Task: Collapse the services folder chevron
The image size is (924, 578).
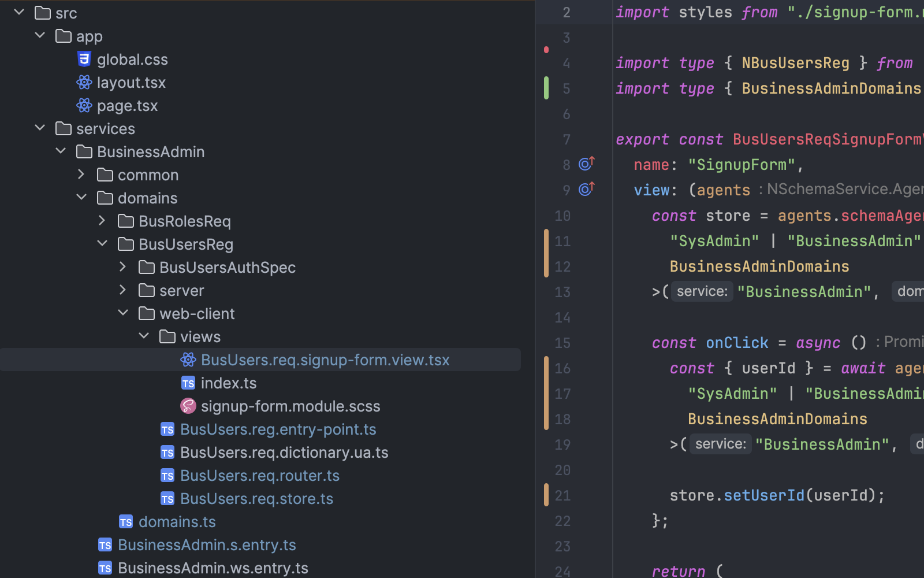Action: 40,128
